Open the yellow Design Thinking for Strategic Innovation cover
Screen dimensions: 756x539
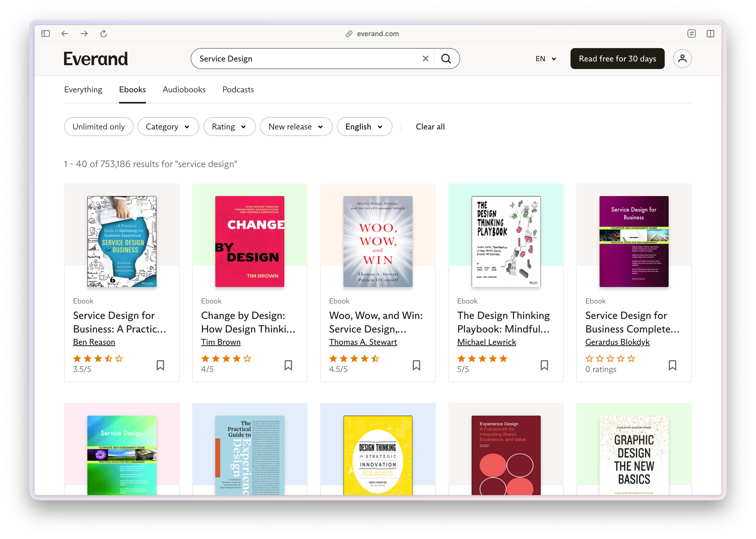pos(378,455)
